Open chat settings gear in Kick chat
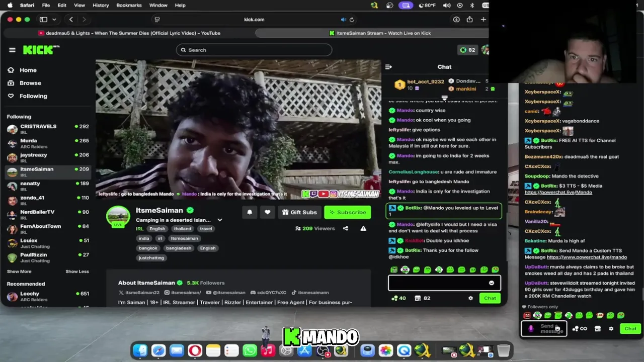644x362 pixels. click(x=470, y=298)
